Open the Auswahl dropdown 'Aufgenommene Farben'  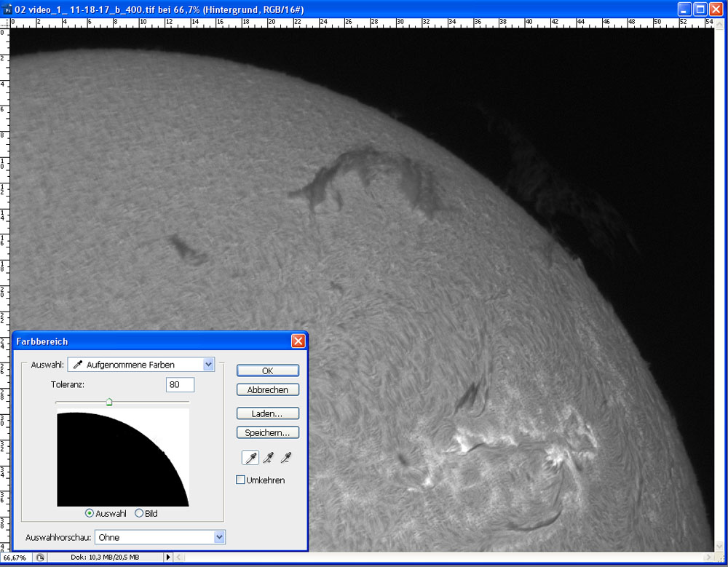point(141,365)
